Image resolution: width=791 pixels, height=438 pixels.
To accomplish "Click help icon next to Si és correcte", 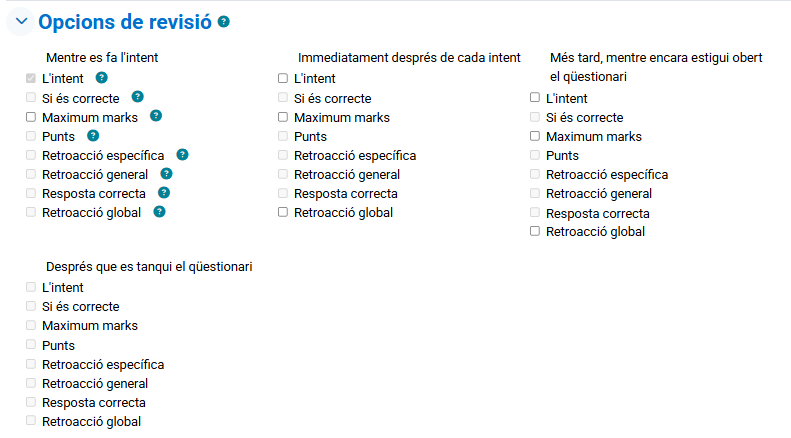I will [x=137, y=97].
